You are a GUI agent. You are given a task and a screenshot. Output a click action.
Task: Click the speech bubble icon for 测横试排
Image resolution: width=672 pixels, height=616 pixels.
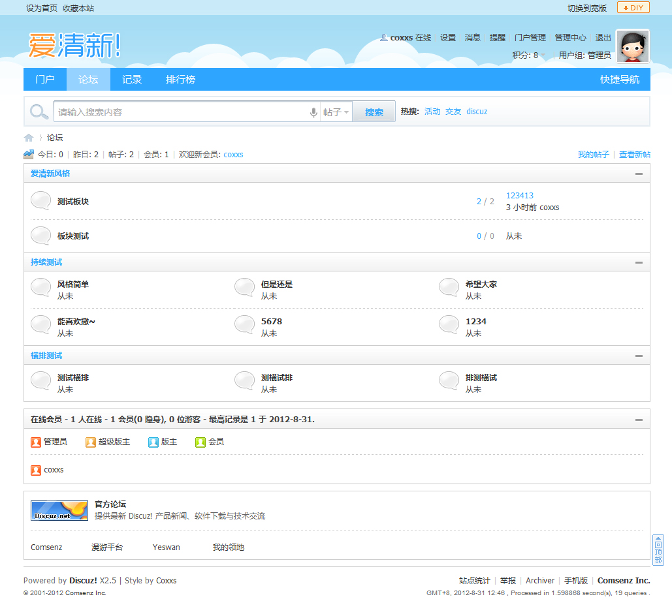[x=245, y=381]
